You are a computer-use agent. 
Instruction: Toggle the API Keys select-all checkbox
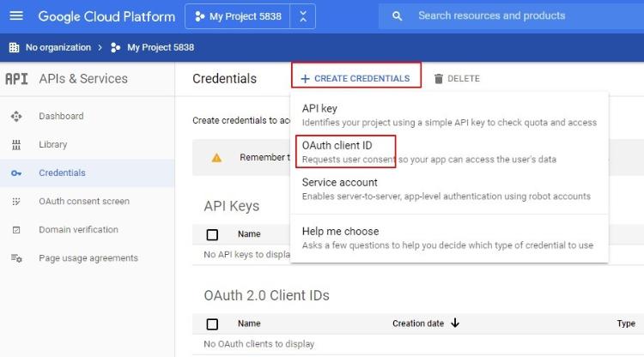[212, 235]
